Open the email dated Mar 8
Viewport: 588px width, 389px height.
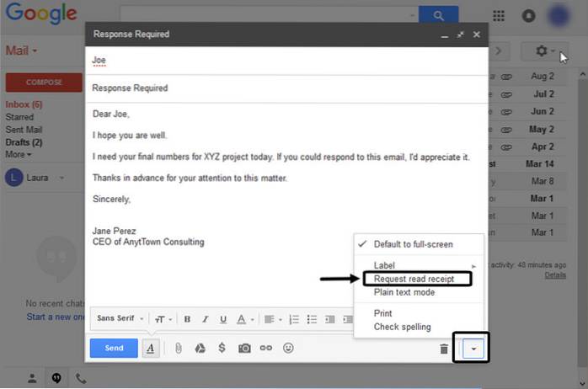tap(528, 181)
